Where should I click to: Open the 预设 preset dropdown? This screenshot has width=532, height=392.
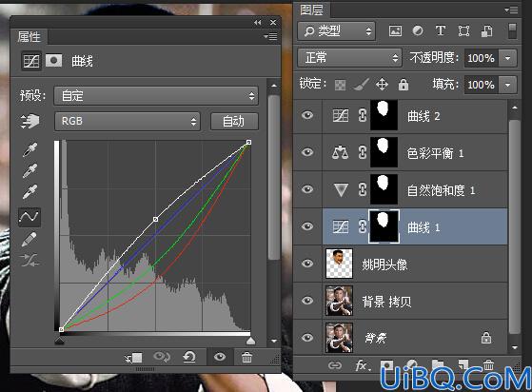[x=156, y=96]
